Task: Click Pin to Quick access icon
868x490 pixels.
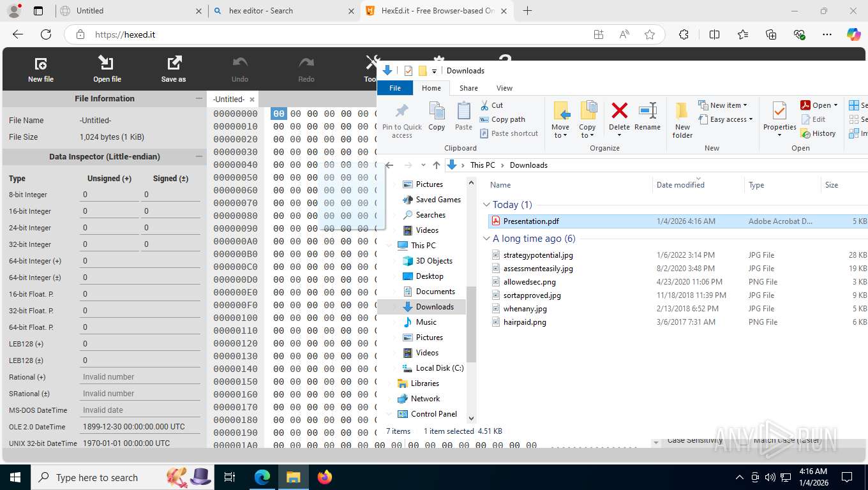Action: [402, 111]
